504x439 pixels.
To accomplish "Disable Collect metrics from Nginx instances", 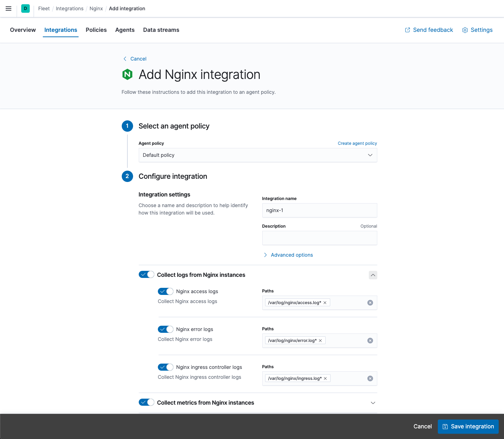I will point(146,402).
